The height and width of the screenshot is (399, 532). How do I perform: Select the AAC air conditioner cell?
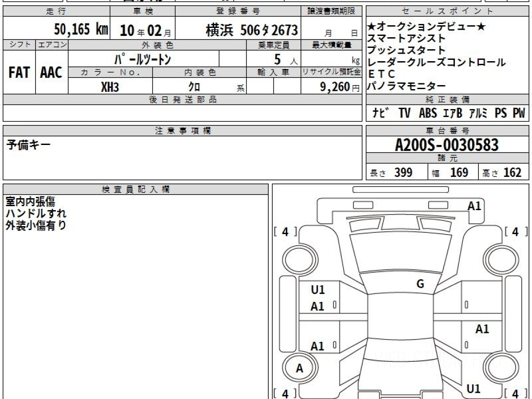tap(51, 73)
